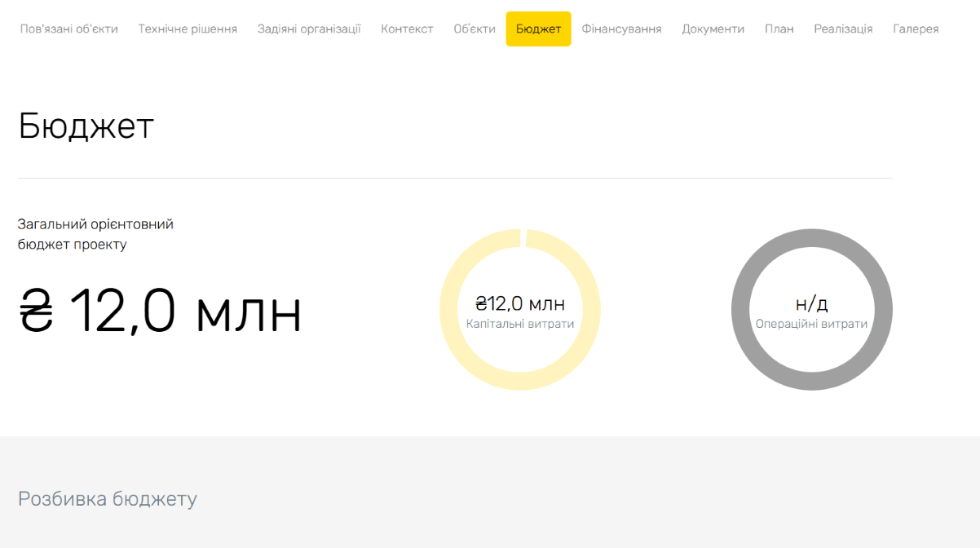Open the Реалізація tab

[x=843, y=29]
